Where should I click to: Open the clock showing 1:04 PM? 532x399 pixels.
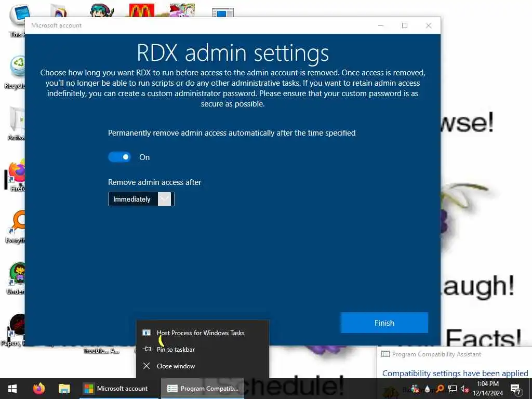tap(487, 389)
